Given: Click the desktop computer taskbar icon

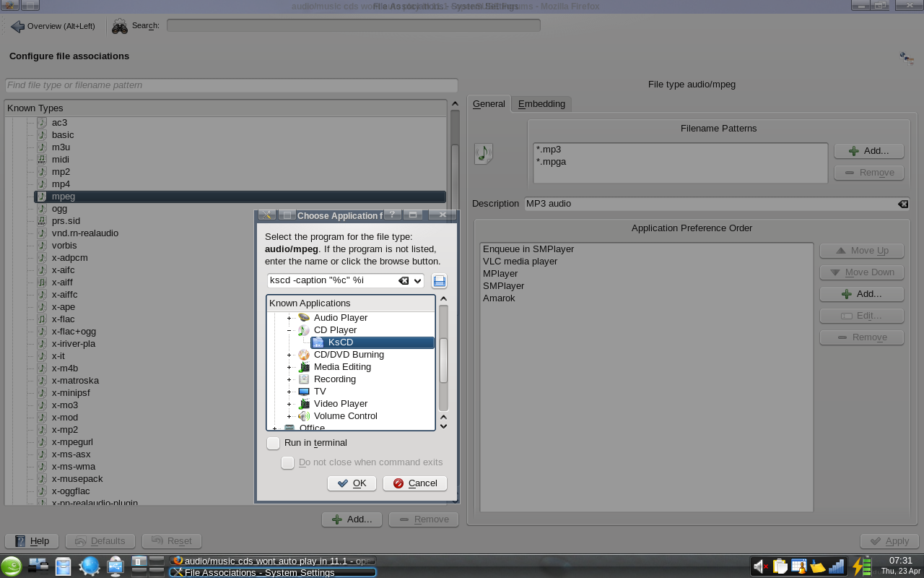Looking at the screenshot, I should click(115, 566).
